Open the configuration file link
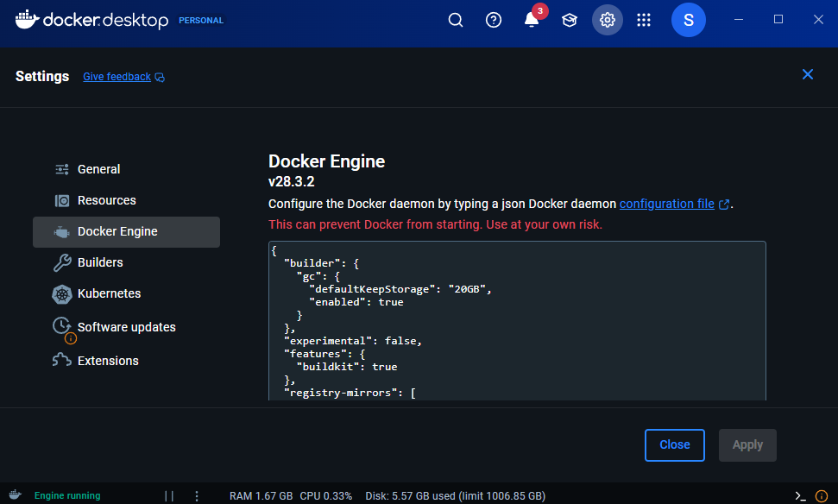 click(666, 205)
